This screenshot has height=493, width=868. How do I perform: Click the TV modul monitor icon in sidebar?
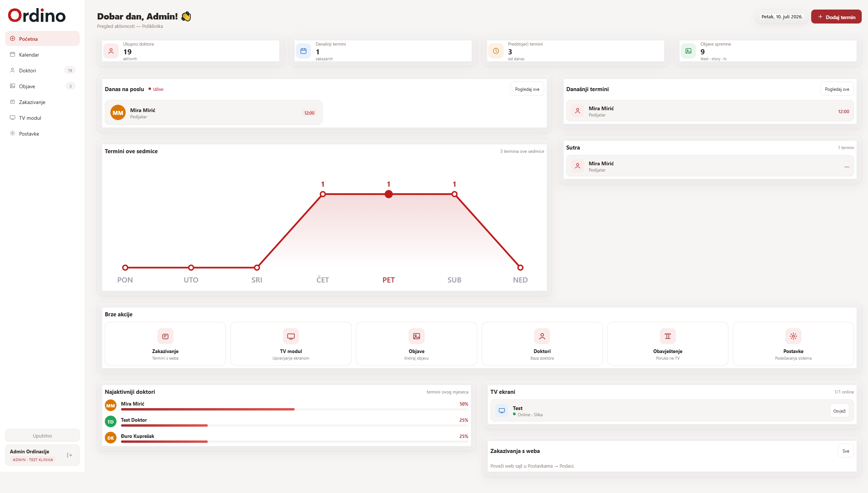[12, 118]
